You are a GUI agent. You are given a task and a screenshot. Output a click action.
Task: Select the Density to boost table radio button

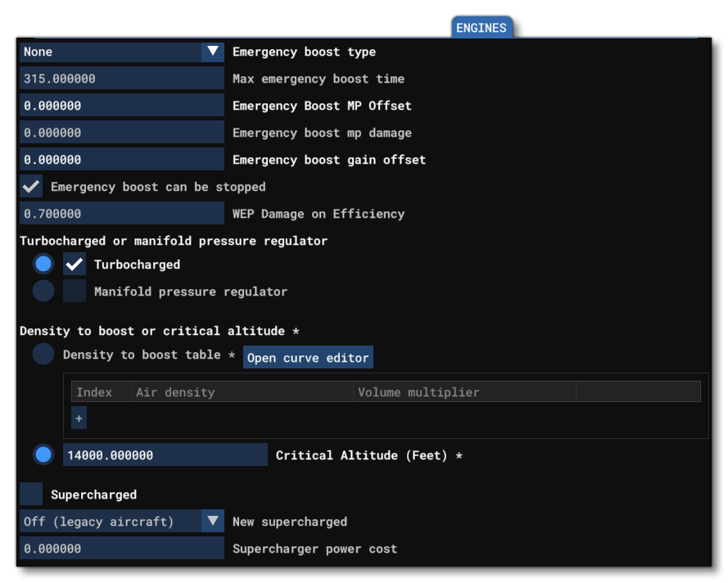[42, 355]
